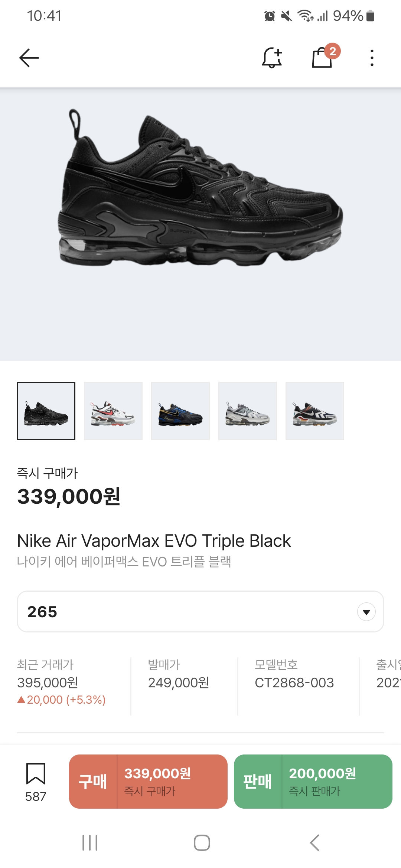The width and height of the screenshot is (401, 868).
Task: Tap the model number CT2868-003
Action: (294, 683)
